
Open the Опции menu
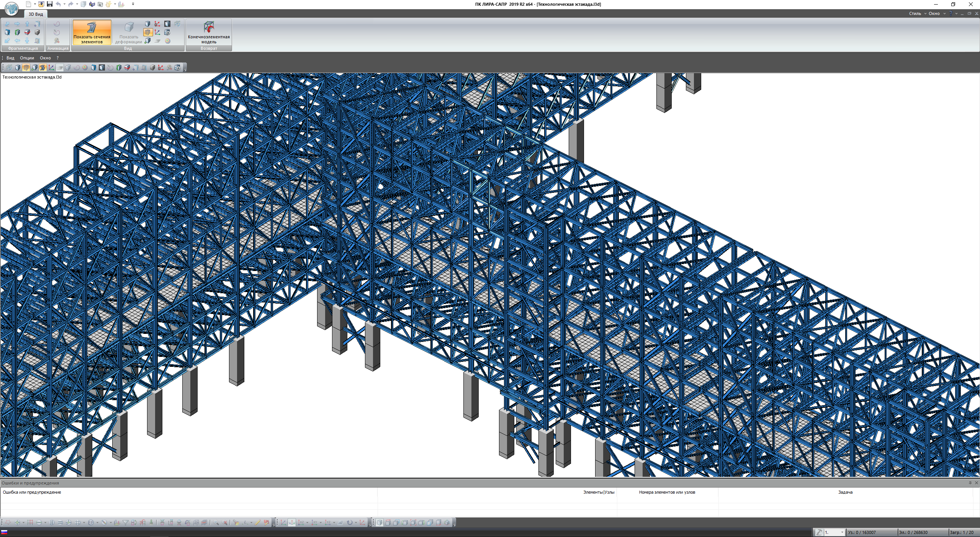click(27, 58)
